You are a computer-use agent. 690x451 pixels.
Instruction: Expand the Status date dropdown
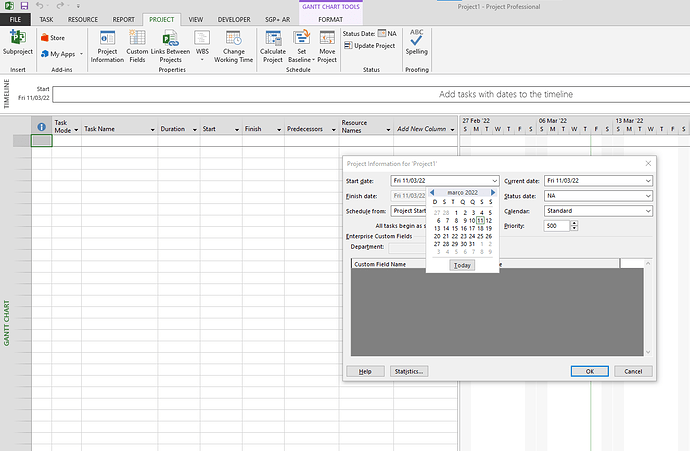point(648,196)
